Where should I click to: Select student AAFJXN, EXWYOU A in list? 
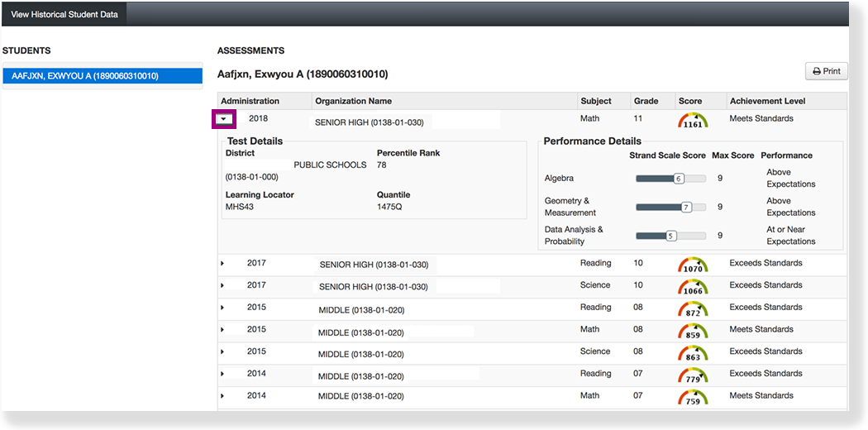point(102,76)
